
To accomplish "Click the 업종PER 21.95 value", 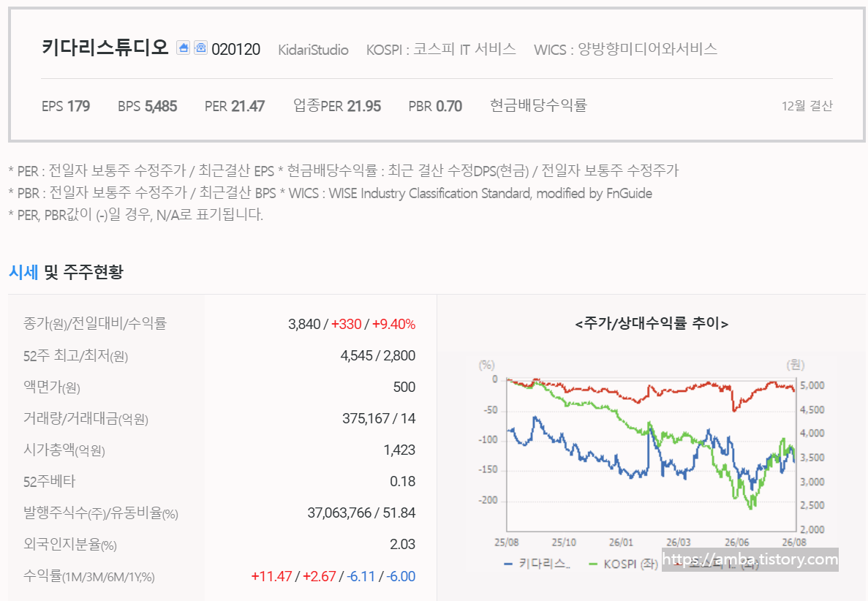I will point(337,105).
